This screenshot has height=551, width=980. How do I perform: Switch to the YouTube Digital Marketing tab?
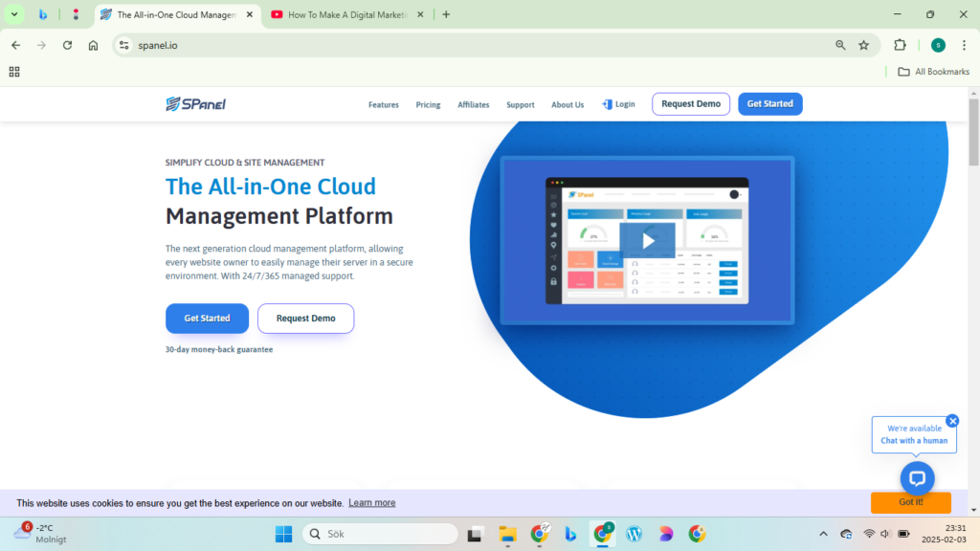(347, 14)
